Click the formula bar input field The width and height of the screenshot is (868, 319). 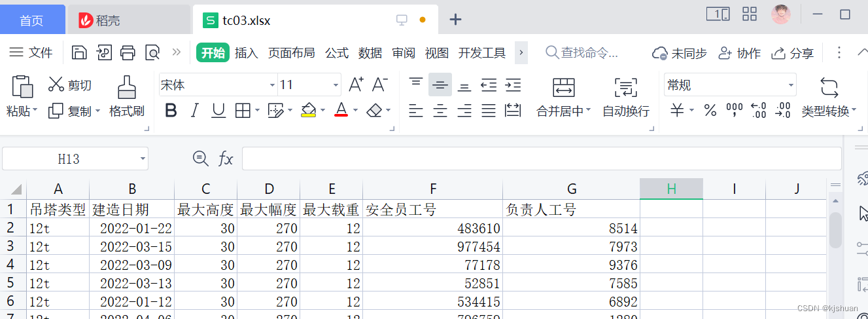[x=542, y=159]
